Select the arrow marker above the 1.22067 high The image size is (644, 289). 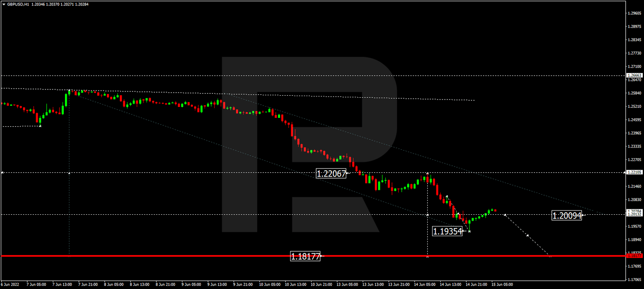(x=428, y=172)
